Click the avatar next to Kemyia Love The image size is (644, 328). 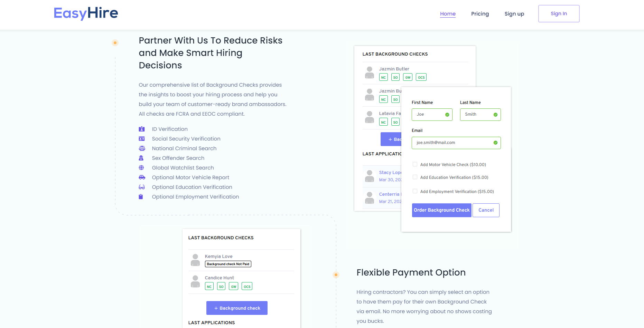coord(195,260)
